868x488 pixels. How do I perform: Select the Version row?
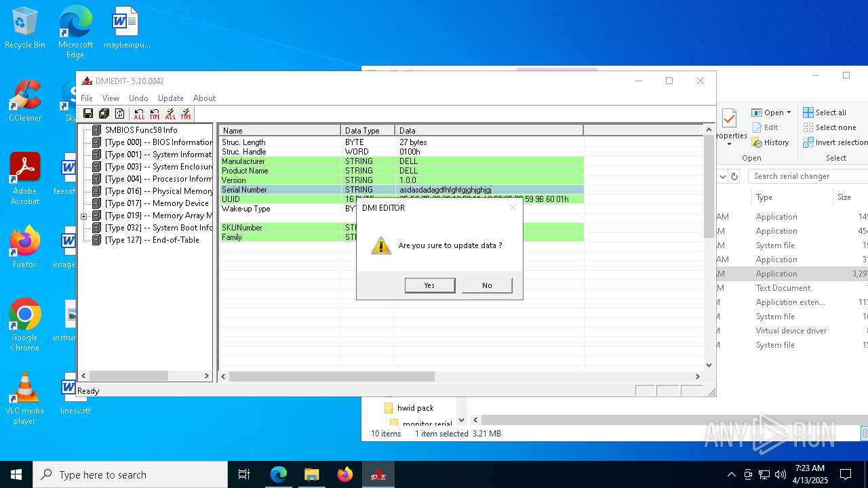click(401, 180)
